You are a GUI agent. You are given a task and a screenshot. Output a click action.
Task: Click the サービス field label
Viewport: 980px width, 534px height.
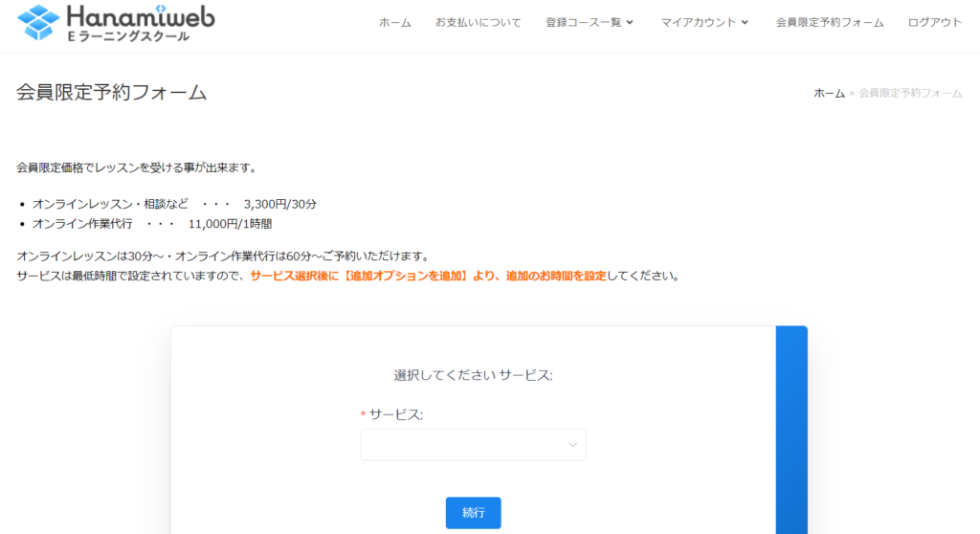[395, 414]
